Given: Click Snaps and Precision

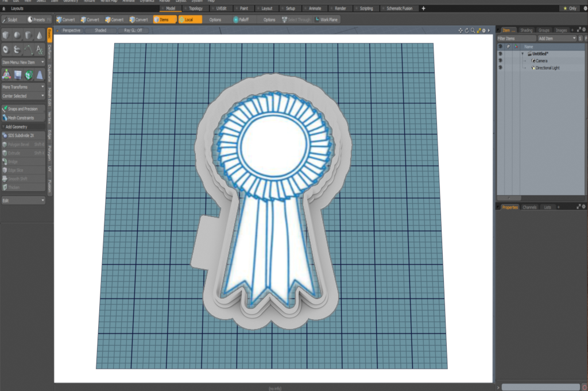Looking at the screenshot, I should 23,109.
